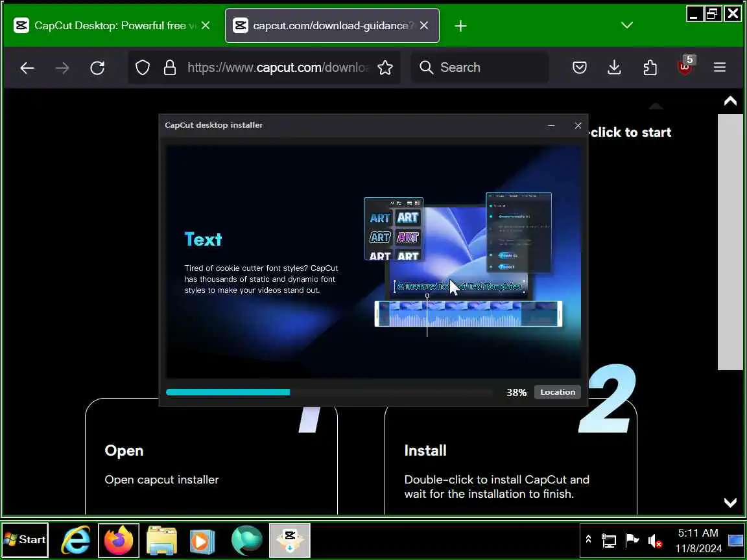Click the Firefox taskbar icon

pyautogui.click(x=119, y=540)
